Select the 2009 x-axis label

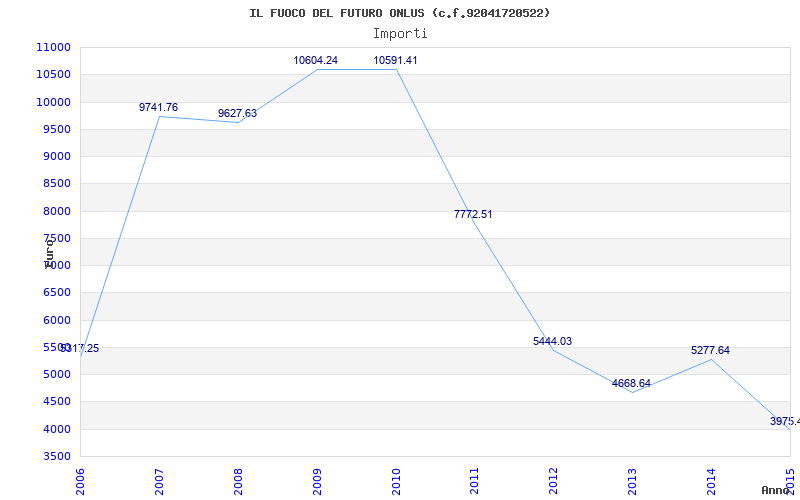point(317,481)
